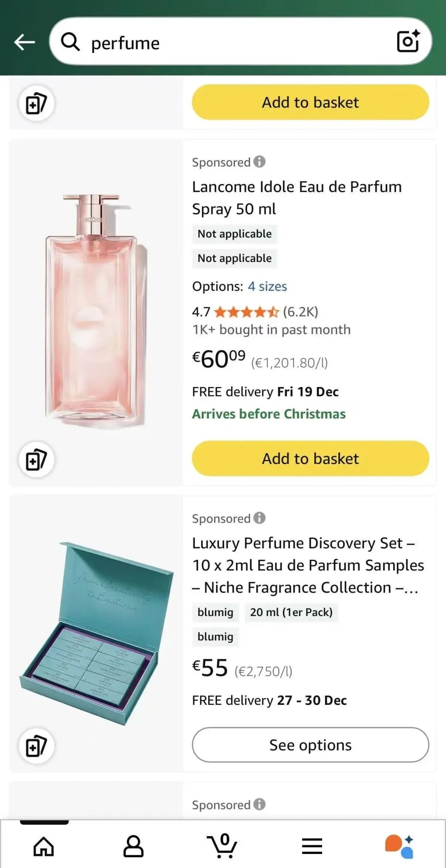Add Lancome Idole to basket

pyautogui.click(x=310, y=459)
